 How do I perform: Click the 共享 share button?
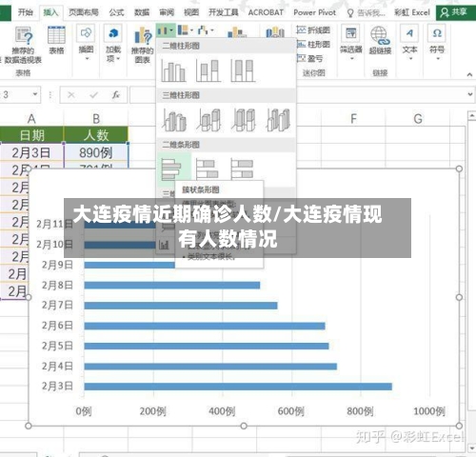pyautogui.click(x=455, y=12)
